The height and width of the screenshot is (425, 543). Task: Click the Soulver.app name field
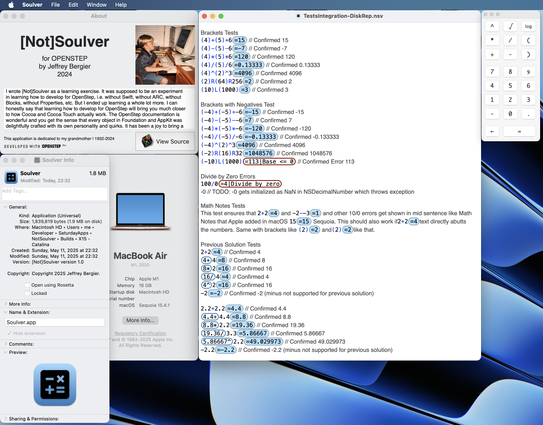[55, 322]
